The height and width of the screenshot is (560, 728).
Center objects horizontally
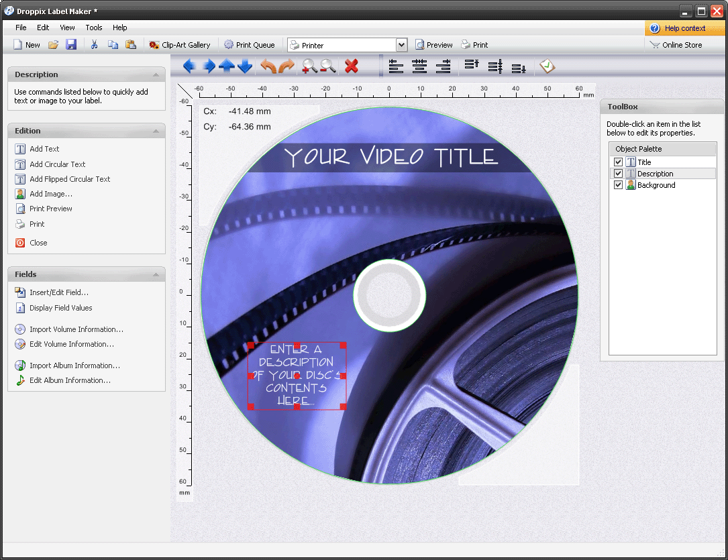[x=419, y=66]
